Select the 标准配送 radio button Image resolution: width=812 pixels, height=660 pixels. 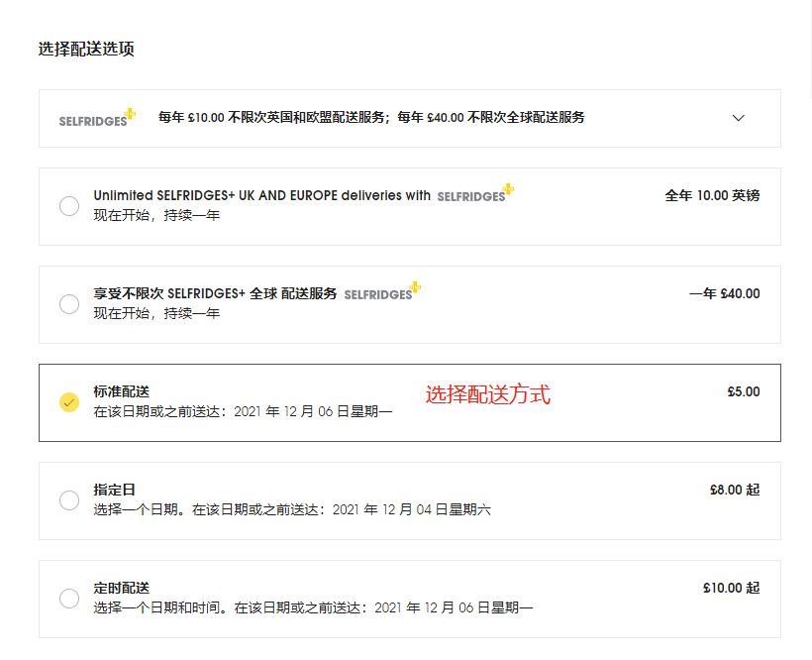point(69,402)
